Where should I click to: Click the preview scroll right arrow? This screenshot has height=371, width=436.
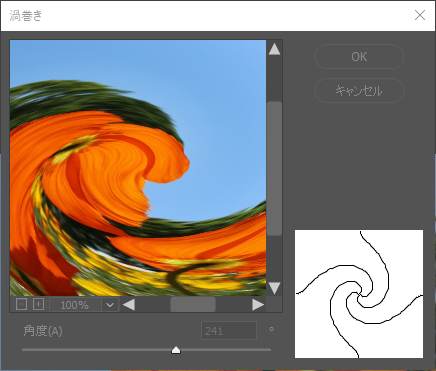258,305
